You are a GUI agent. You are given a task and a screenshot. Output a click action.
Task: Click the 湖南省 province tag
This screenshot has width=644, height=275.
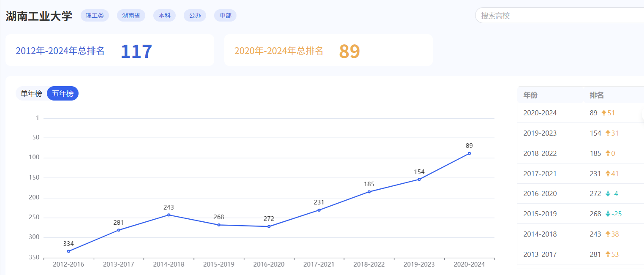131,16
